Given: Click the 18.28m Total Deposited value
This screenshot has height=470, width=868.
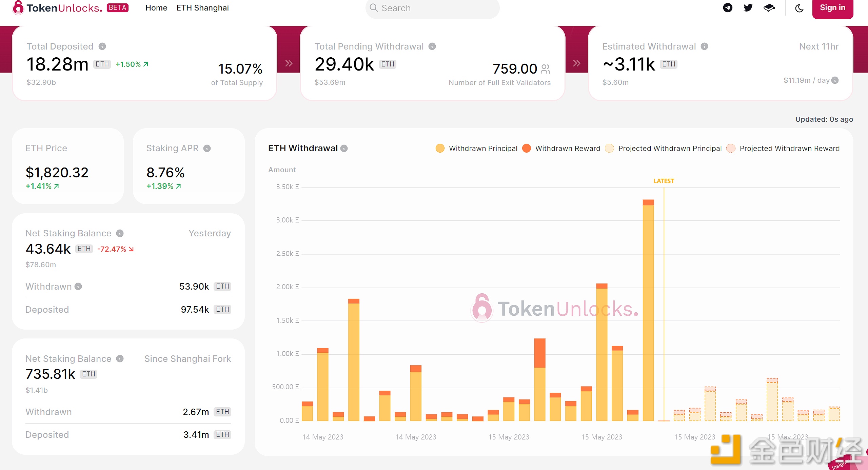Looking at the screenshot, I should click(57, 64).
